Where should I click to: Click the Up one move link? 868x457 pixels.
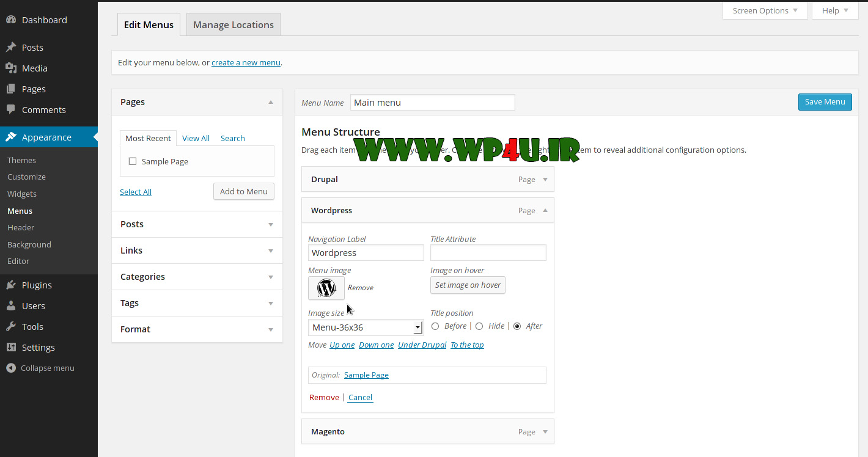(x=342, y=345)
